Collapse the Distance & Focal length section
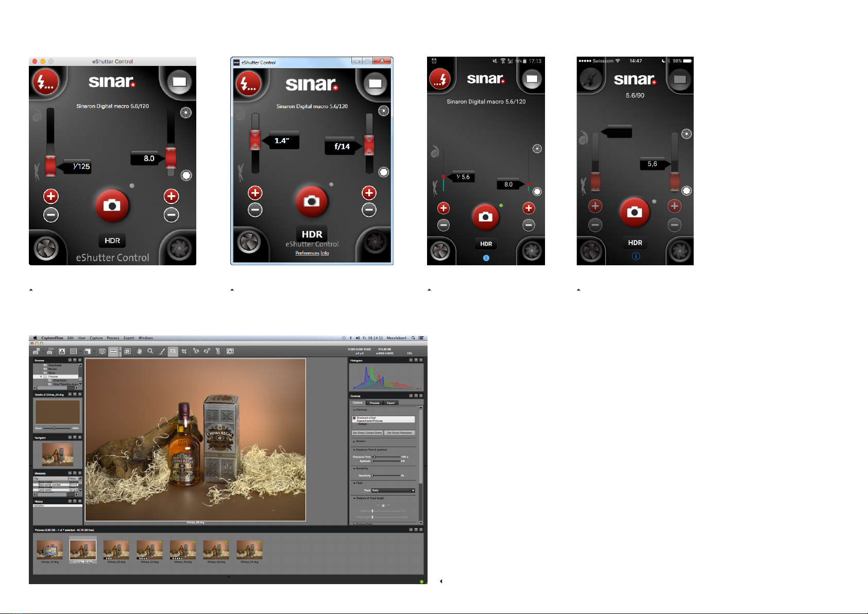Image resolution: width=868 pixels, height=614 pixels. tap(354, 498)
